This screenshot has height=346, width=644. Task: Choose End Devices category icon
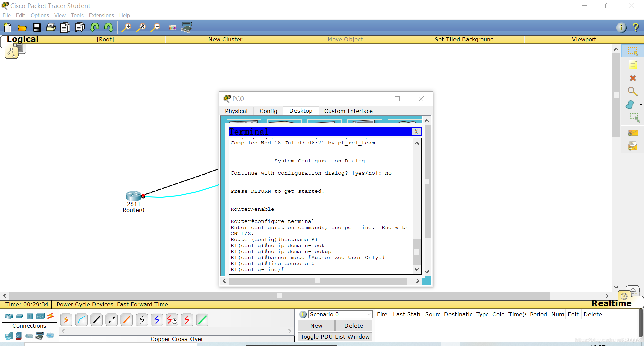tap(9, 336)
